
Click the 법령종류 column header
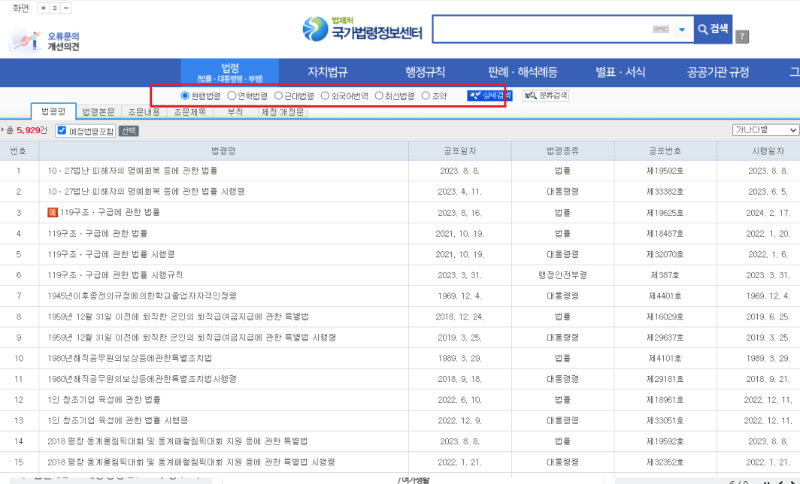(562, 151)
